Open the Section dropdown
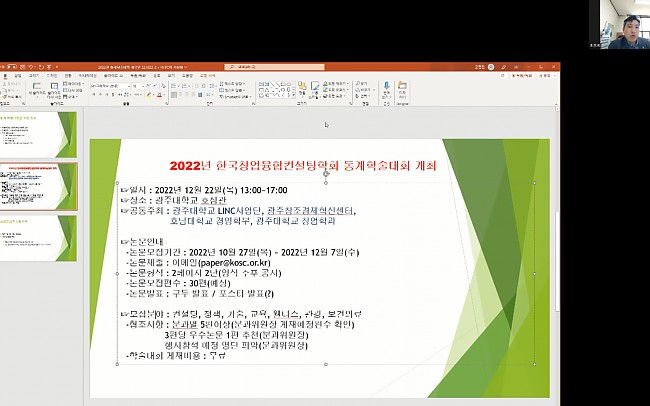This screenshot has width=650, height=406. (71, 97)
